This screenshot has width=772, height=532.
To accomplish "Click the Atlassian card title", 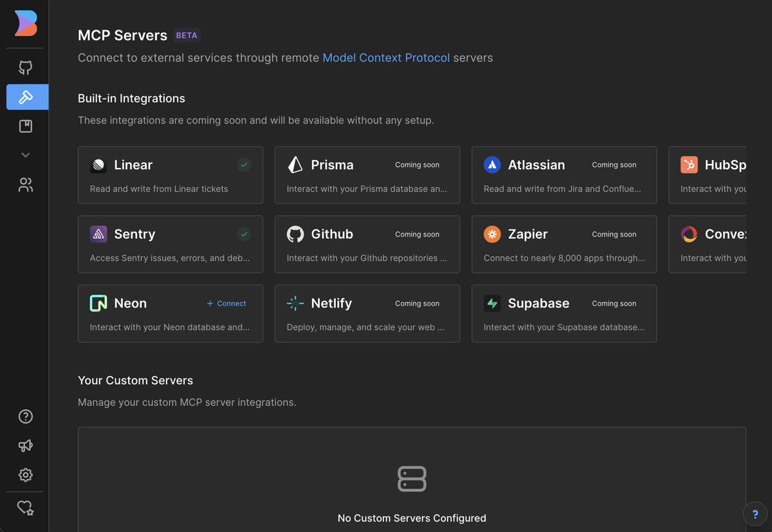I will [537, 165].
